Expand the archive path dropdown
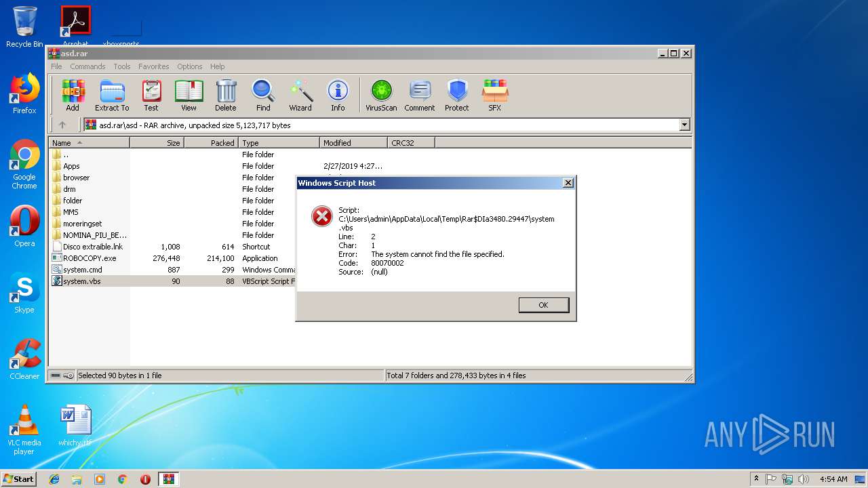This screenshot has height=488, width=868. coord(684,125)
